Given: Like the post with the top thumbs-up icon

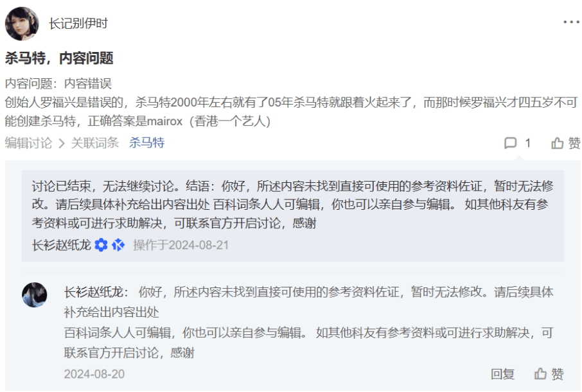Looking at the screenshot, I should point(557,143).
